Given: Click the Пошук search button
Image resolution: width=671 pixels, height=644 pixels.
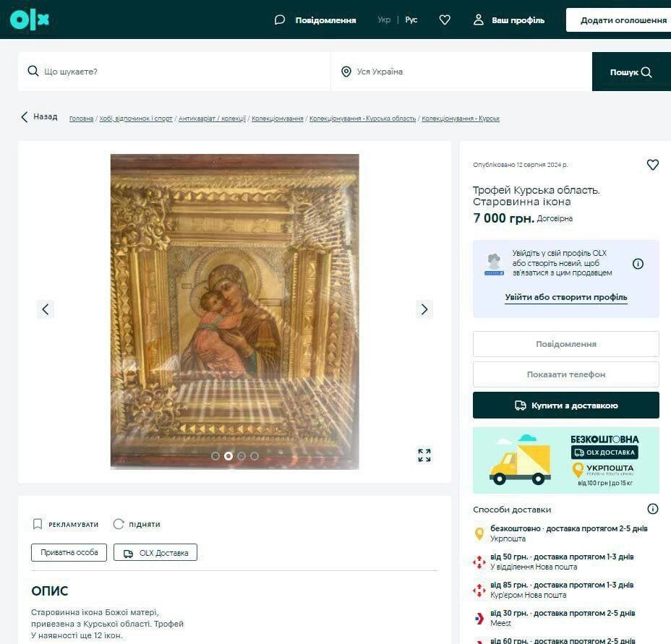Looking at the screenshot, I should click(x=631, y=72).
